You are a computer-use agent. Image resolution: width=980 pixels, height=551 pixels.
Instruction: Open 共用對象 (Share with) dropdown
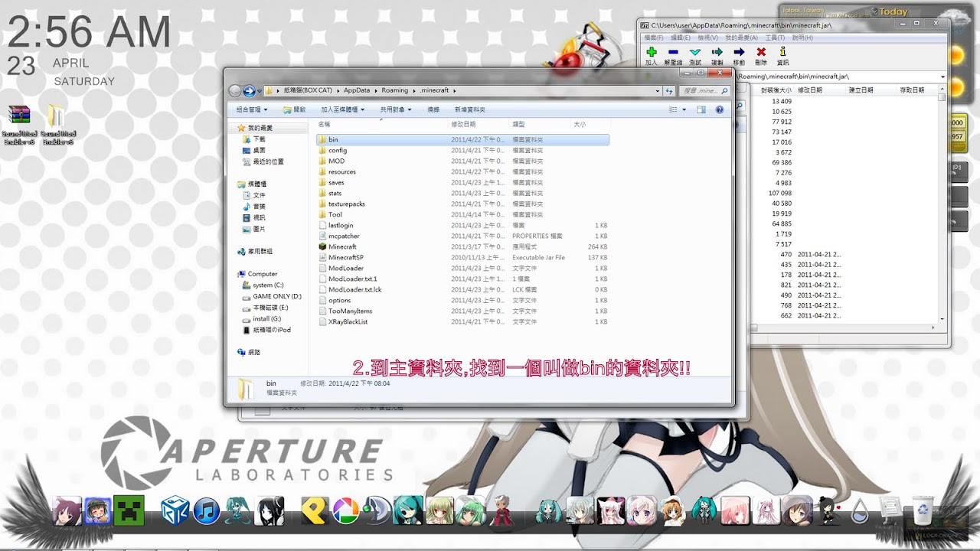tap(396, 109)
